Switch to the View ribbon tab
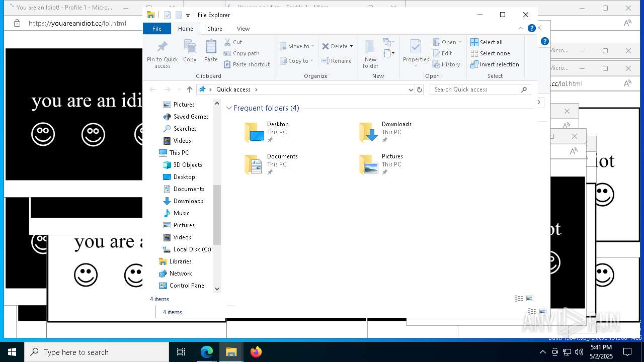This screenshot has width=644, height=362. (243, 29)
